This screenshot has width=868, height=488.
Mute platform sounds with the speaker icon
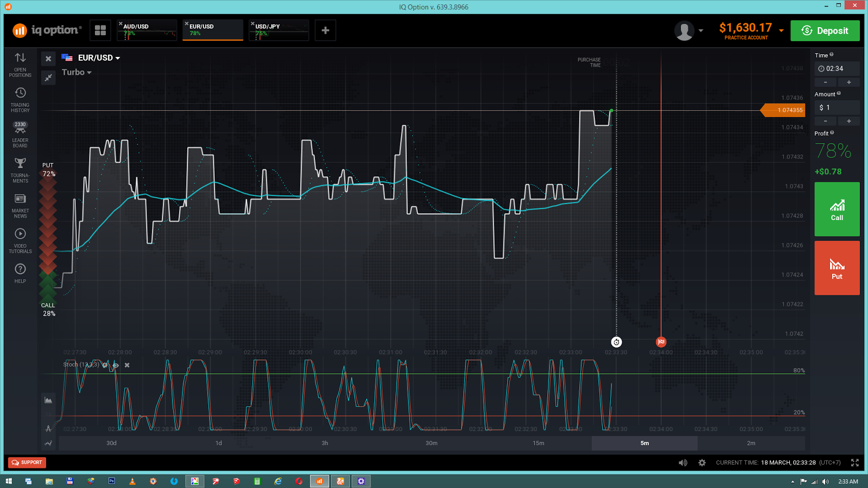(683, 463)
